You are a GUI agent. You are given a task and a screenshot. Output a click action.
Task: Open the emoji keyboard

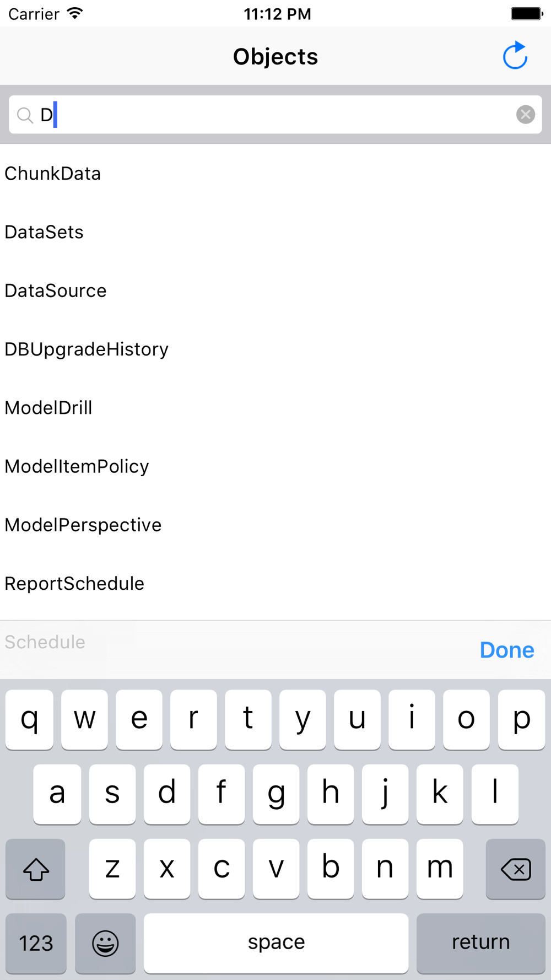point(105,943)
